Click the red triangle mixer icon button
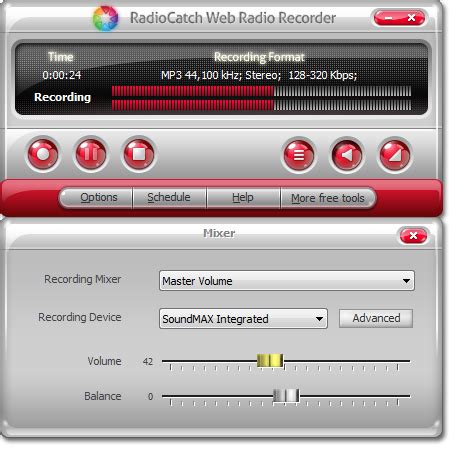Screen dimensions: 458x449 395,155
